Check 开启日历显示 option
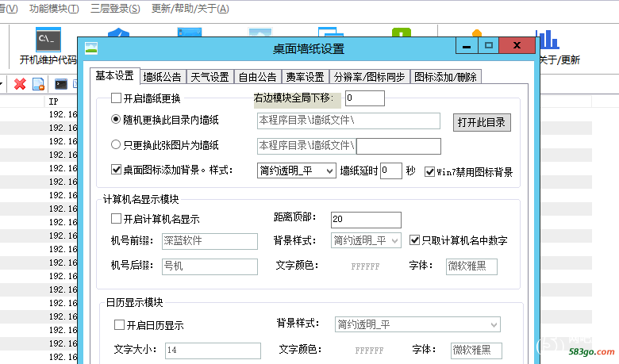Image resolution: width=619 pixels, height=364 pixels. tap(120, 325)
